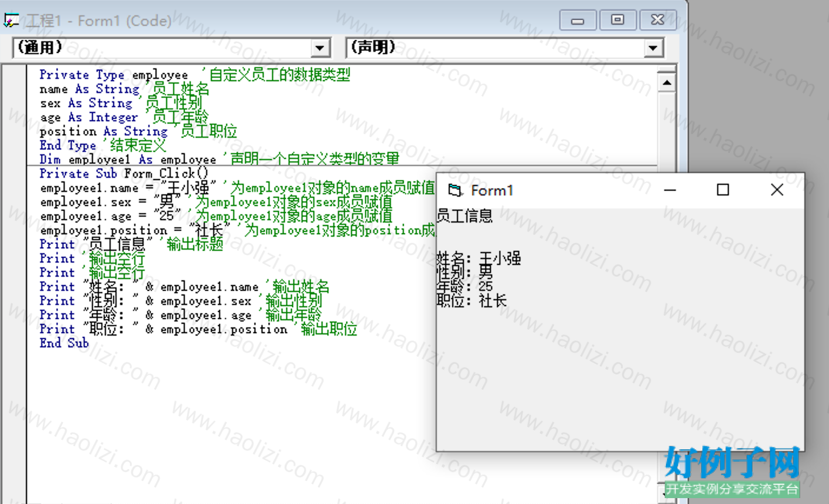Click the employee1.sex assignment line
The height and width of the screenshot is (504, 829).
215,202
